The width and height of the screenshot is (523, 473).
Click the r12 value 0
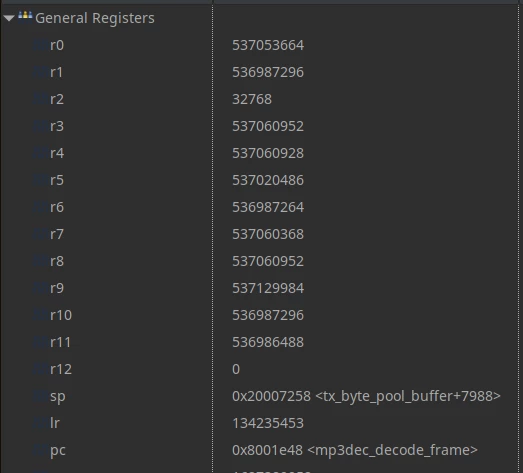coord(236,369)
